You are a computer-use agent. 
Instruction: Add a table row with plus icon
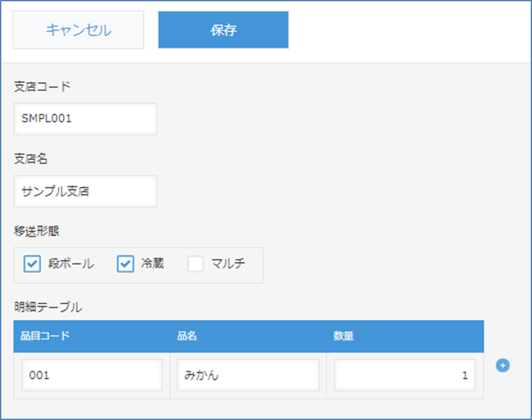pyautogui.click(x=503, y=365)
